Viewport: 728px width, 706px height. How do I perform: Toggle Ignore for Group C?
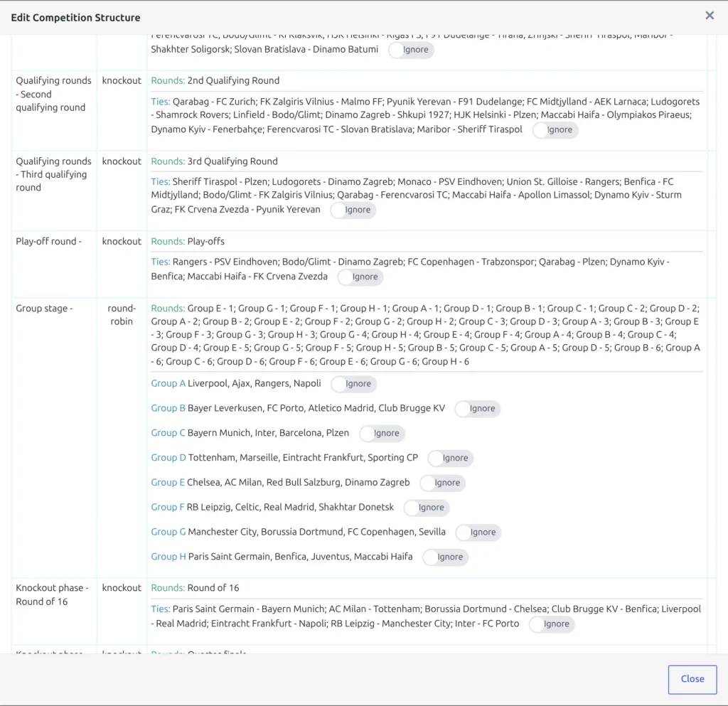382,434
